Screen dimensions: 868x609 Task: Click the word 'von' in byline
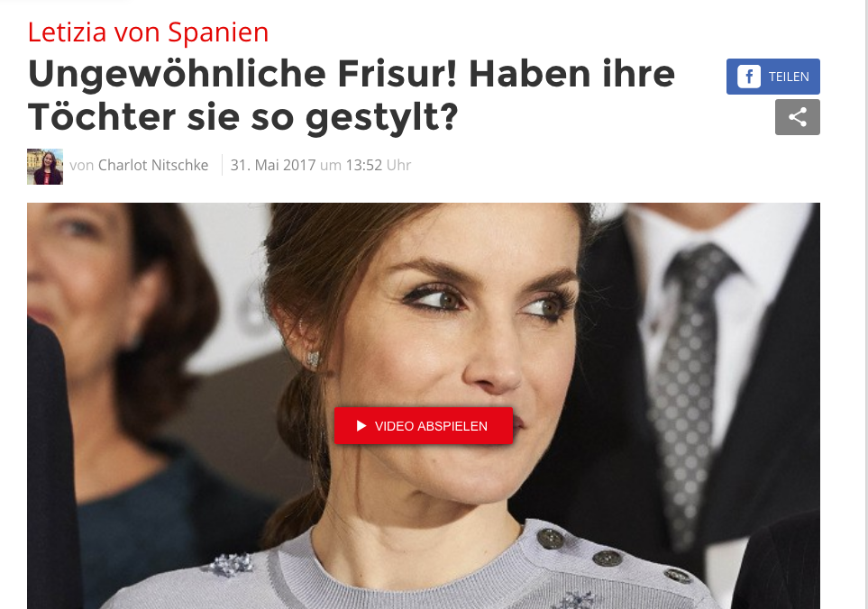coord(82,165)
